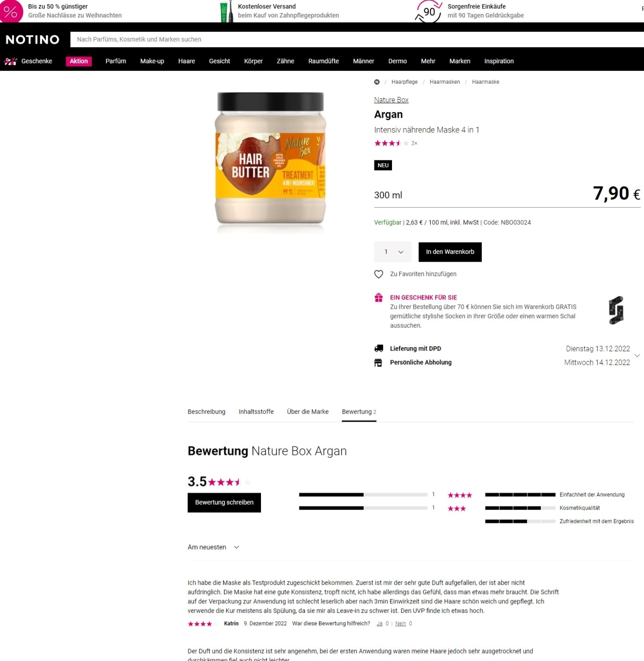The width and height of the screenshot is (644, 661).
Task: Add product with In den Warenkorb
Action: [450, 252]
